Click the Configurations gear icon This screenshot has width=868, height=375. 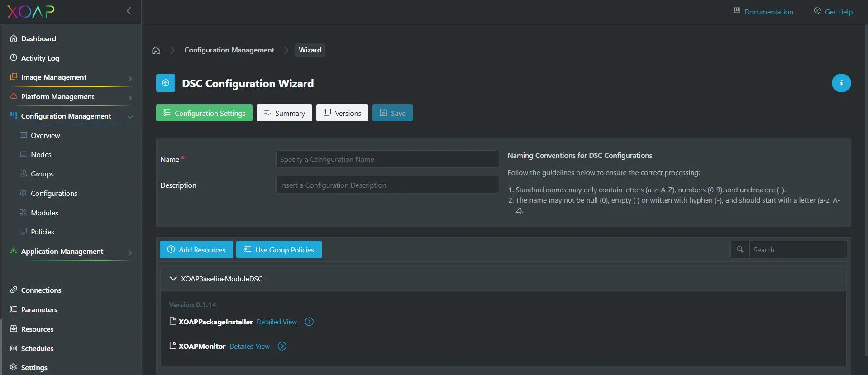click(x=24, y=193)
